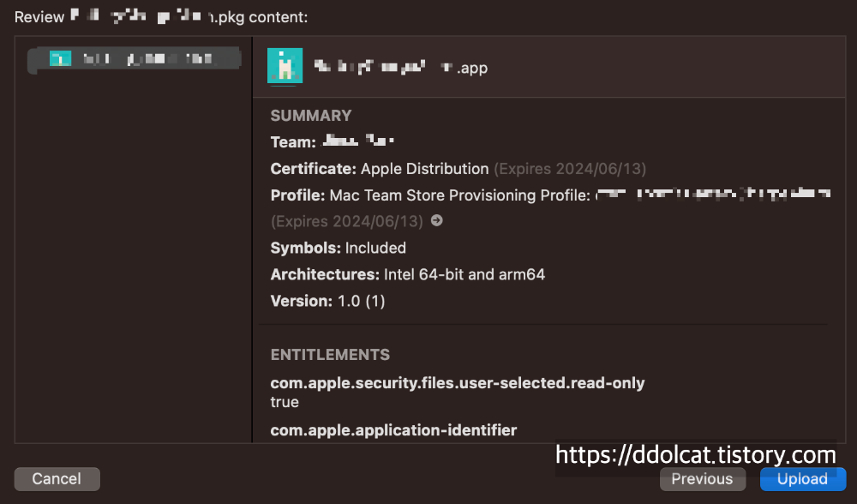The image size is (857, 504).
Task: Select the app entry in left sidebar
Action: pyautogui.click(x=135, y=59)
